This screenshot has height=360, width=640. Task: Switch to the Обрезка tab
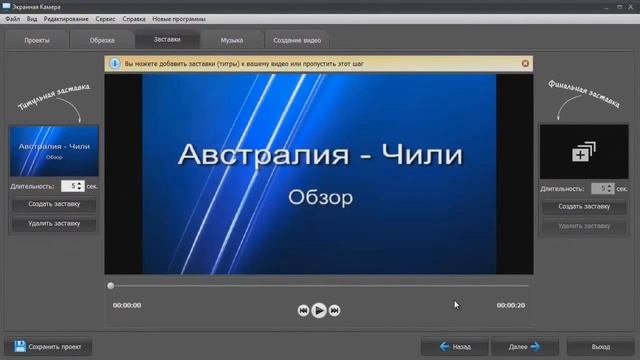tap(102, 40)
